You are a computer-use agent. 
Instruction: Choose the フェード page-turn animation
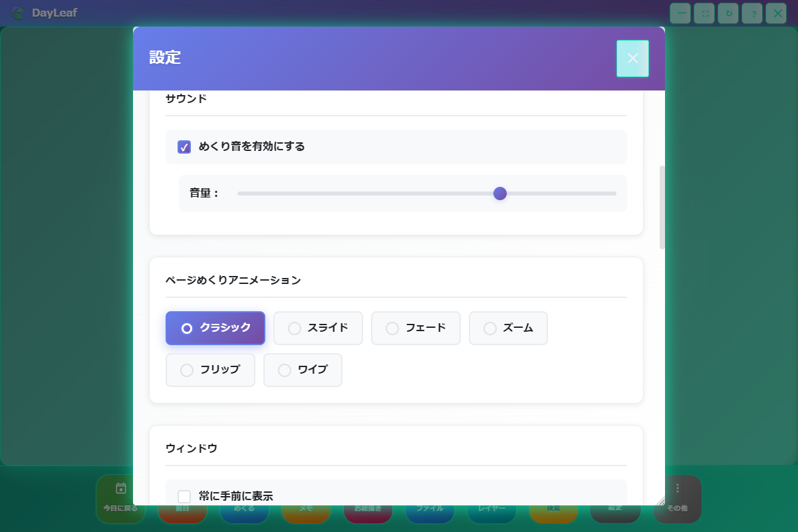click(x=416, y=328)
